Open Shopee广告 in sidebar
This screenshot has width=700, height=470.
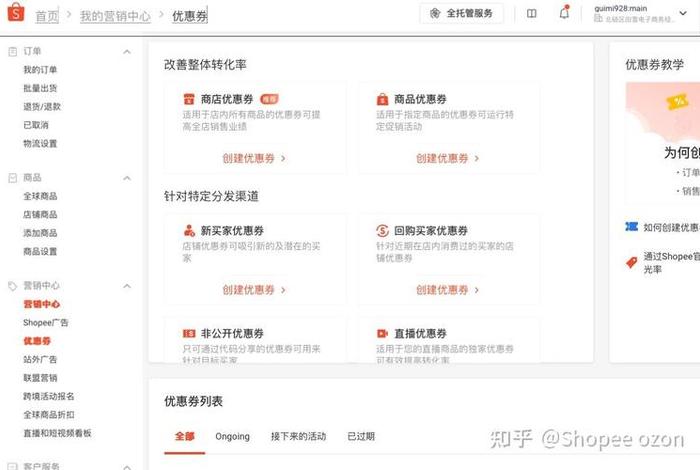(46, 323)
